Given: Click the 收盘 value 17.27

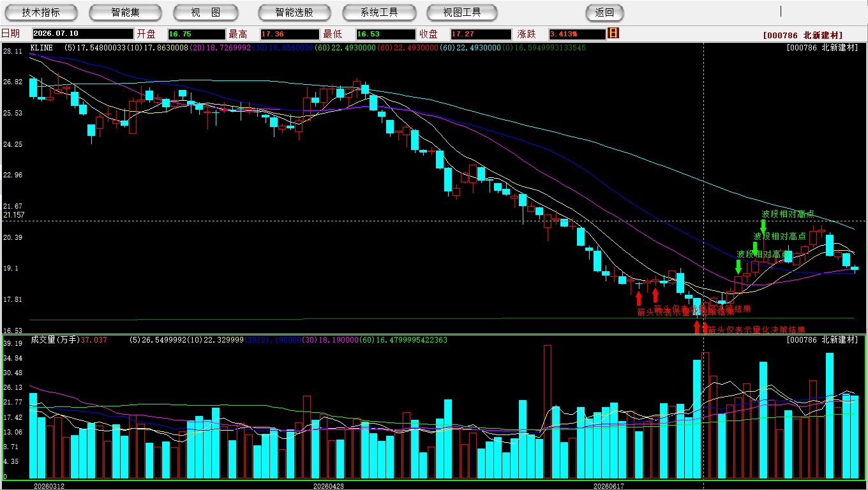Looking at the screenshot, I should (481, 34).
